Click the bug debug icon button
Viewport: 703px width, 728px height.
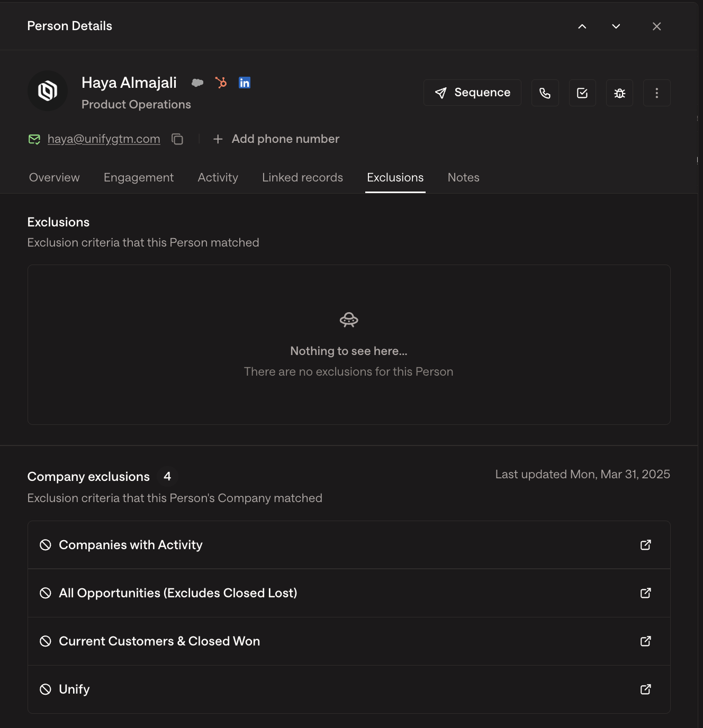620,93
